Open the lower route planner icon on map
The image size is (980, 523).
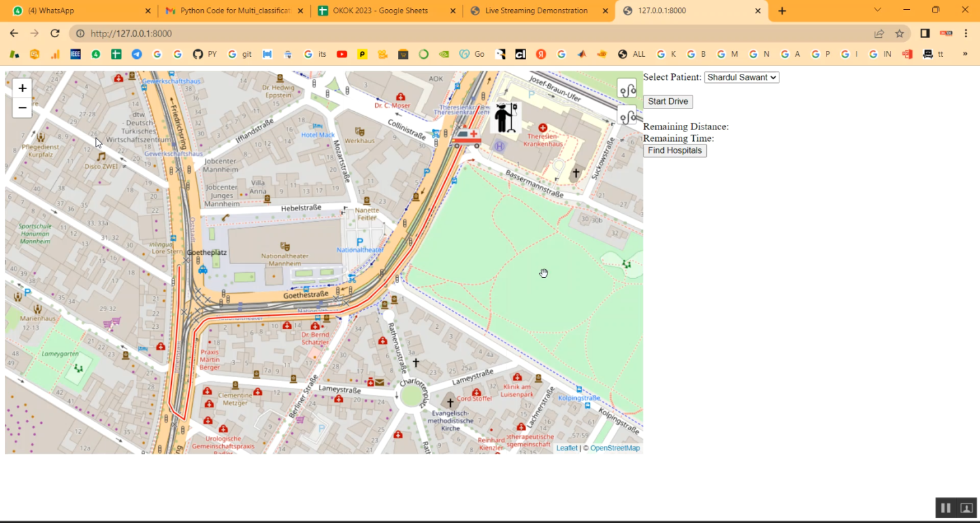[627, 115]
